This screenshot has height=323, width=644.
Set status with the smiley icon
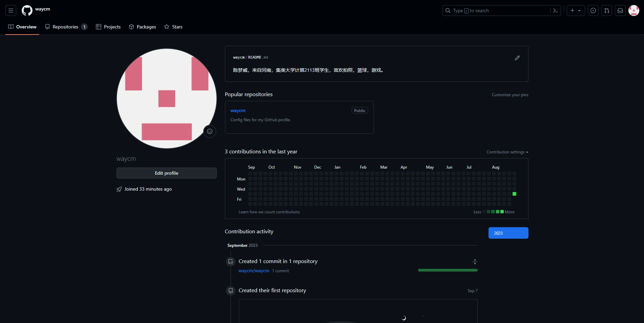point(210,131)
